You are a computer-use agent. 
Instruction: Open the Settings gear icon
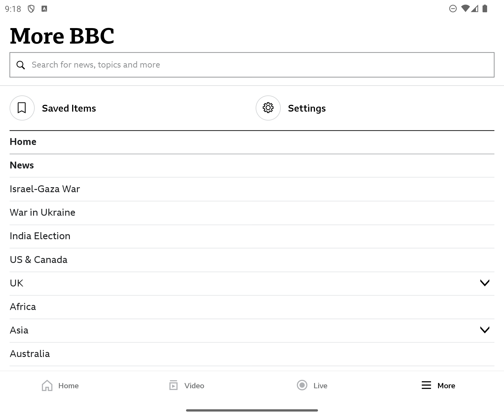(268, 108)
